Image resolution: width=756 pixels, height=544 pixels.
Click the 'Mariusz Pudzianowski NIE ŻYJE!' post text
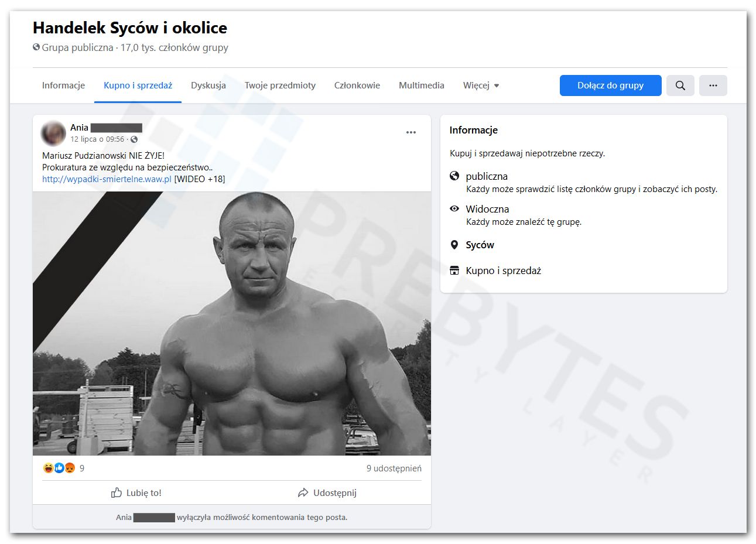(104, 156)
